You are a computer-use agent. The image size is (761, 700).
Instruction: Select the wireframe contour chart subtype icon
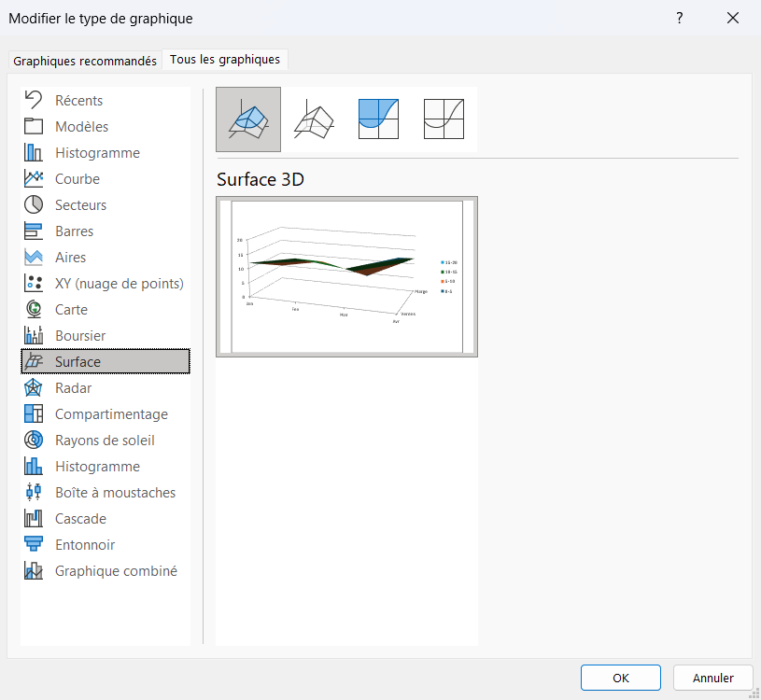[444, 119]
